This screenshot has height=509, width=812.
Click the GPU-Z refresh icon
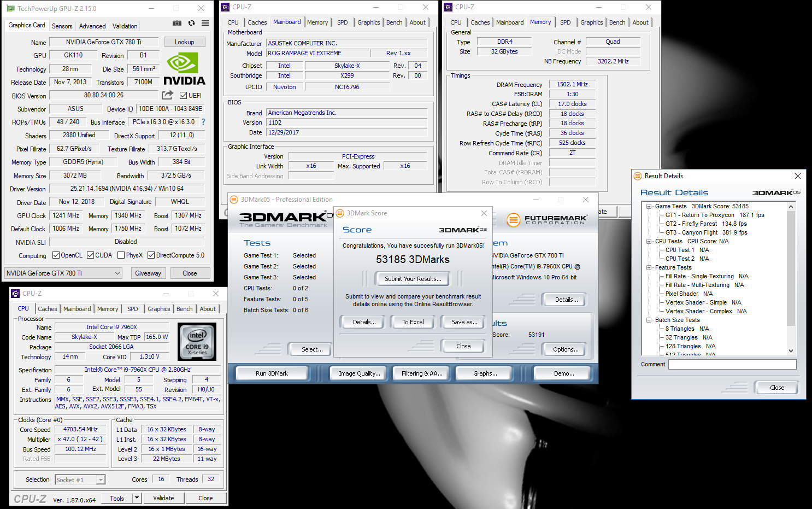(191, 23)
